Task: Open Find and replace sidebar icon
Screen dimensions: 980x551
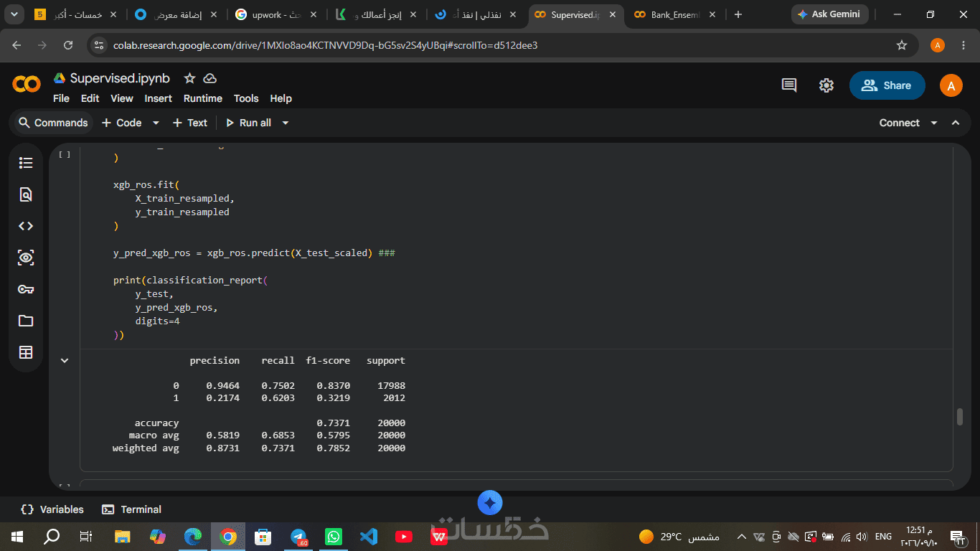Action: [26, 194]
